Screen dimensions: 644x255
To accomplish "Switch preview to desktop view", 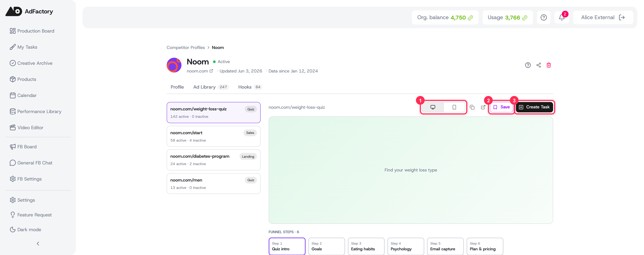I will point(433,107).
